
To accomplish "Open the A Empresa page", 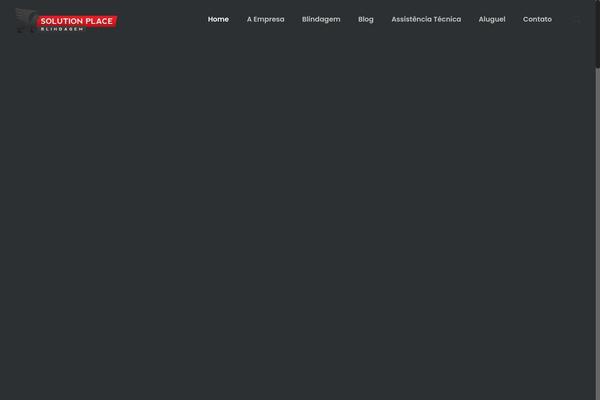I will [x=265, y=19].
